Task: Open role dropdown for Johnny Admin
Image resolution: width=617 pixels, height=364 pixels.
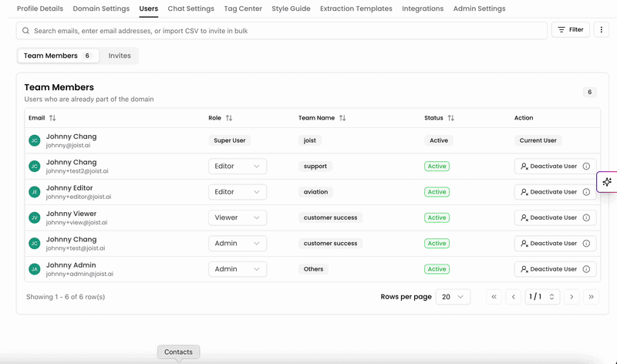Action: click(x=238, y=269)
